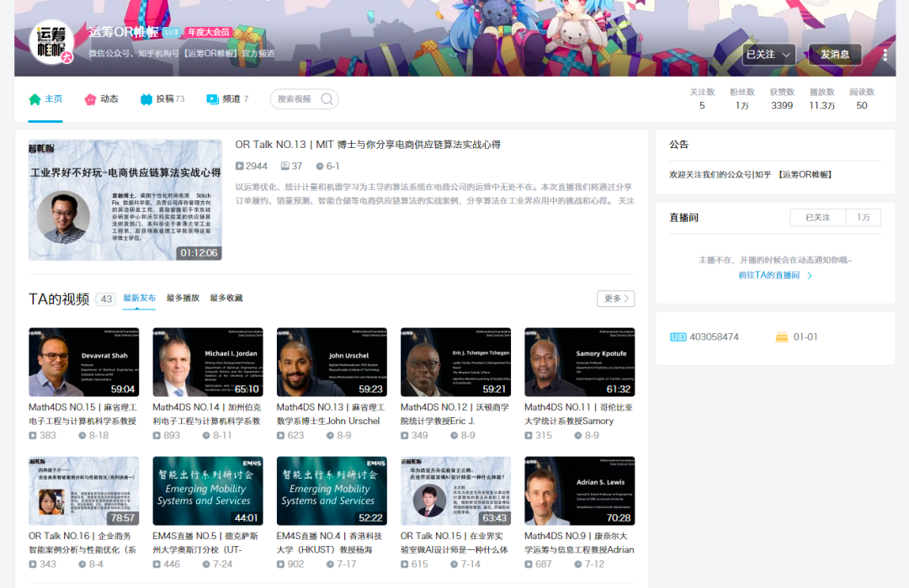The image size is (909, 588).
Task: Click the Math4DS NO.9 title
Action: click(x=579, y=543)
